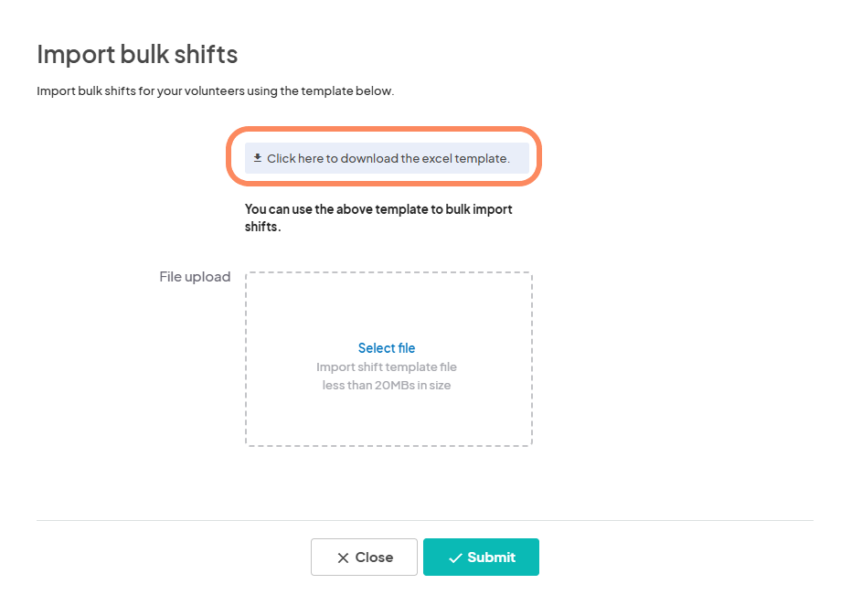
Task: Click the checkmark icon in Submit
Action: (x=455, y=558)
